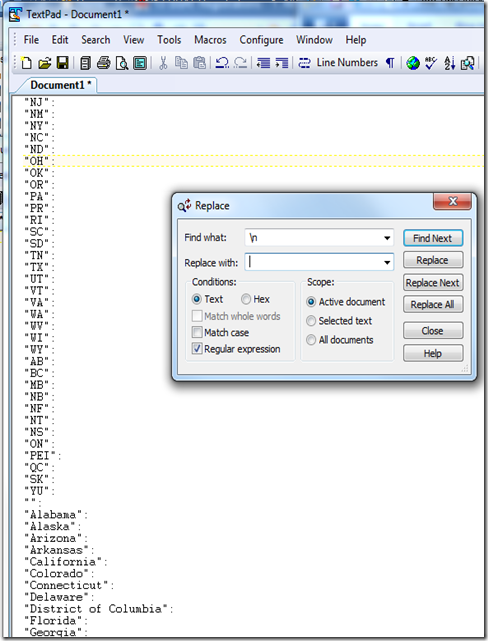The width and height of the screenshot is (488, 641).
Task: Click the Print icon in toolbar
Action: [x=104, y=63]
